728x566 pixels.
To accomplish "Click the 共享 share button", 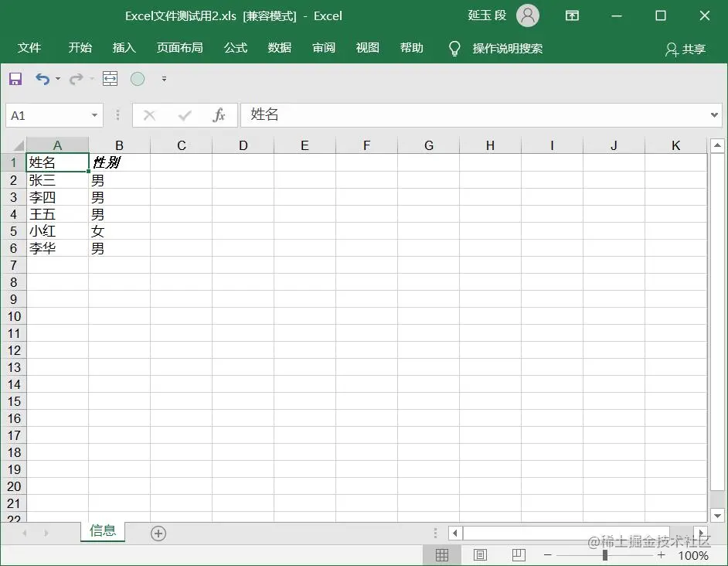I will coord(685,49).
